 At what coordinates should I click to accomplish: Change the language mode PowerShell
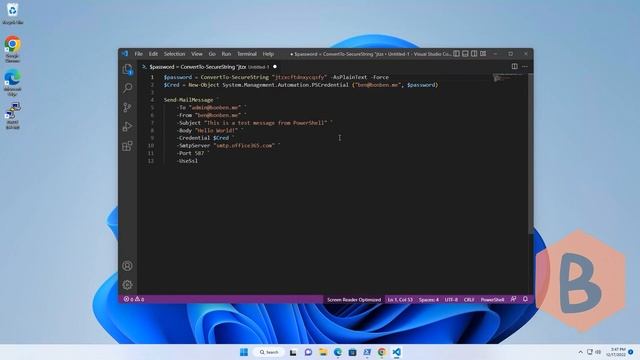pyautogui.click(x=492, y=300)
